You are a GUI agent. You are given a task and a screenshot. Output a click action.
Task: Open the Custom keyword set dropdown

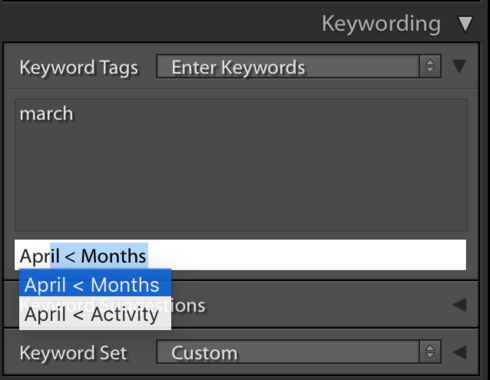[288, 352]
